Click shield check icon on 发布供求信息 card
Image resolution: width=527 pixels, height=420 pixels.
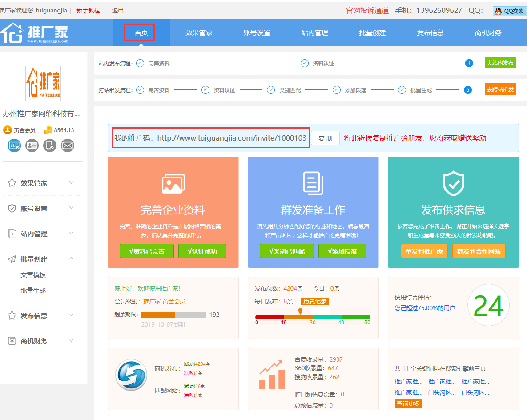pos(453,184)
